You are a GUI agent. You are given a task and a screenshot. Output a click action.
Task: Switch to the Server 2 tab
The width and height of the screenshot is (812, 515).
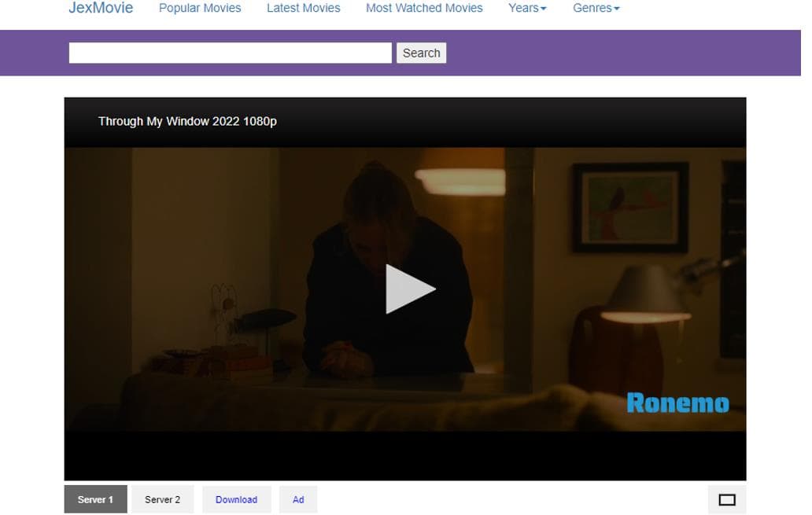point(162,499)
